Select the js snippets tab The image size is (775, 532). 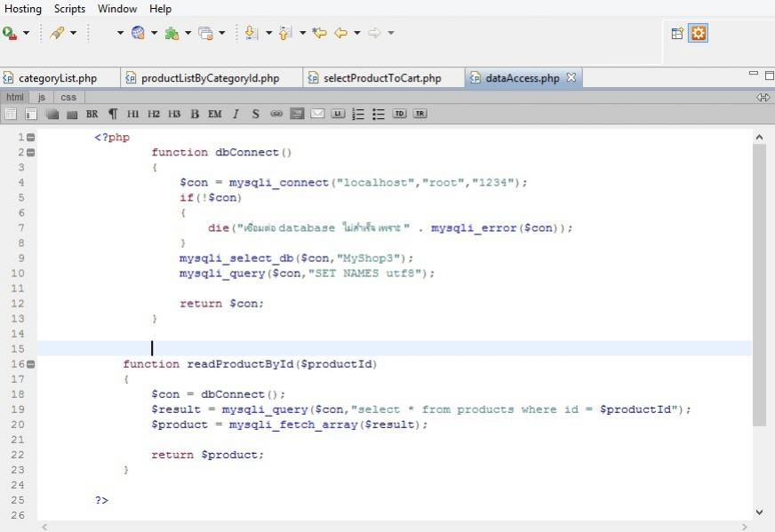click(42, 98)
